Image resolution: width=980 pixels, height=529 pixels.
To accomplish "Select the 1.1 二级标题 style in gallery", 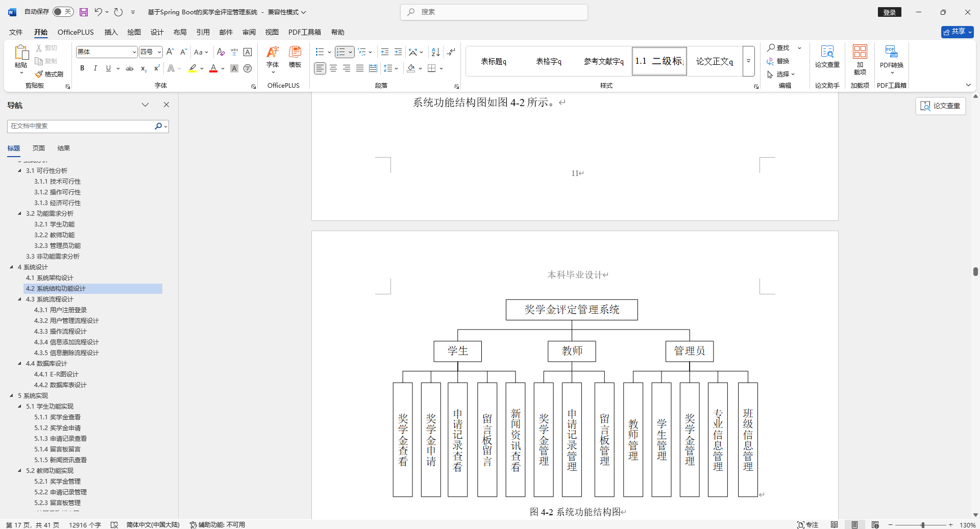I will pyautogui.click(x=659, y=61).
